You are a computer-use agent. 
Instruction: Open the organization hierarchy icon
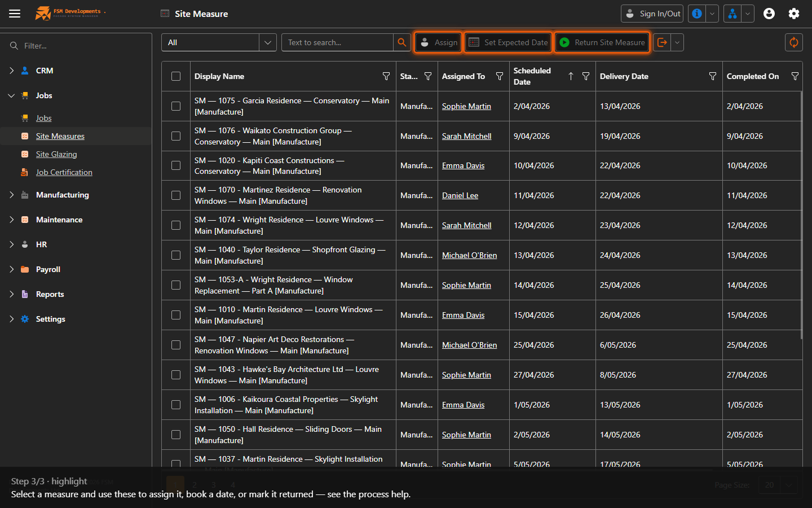tap(732, 14)
